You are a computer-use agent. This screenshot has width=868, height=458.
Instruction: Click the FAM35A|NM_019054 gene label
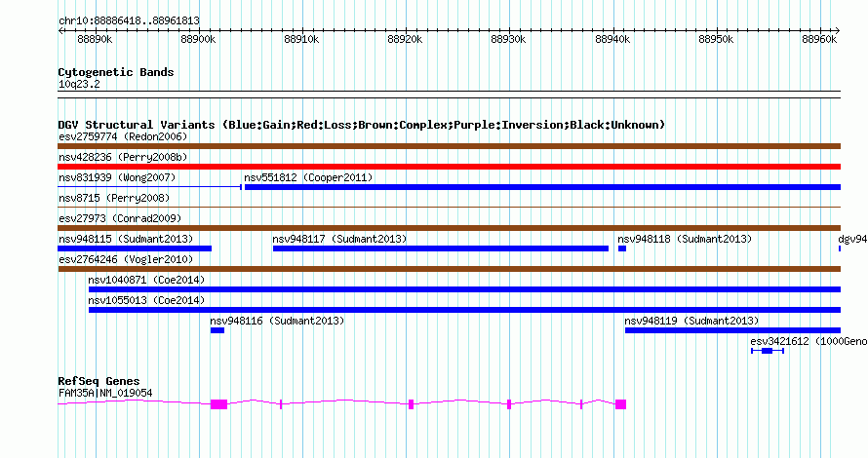point(105,393)
